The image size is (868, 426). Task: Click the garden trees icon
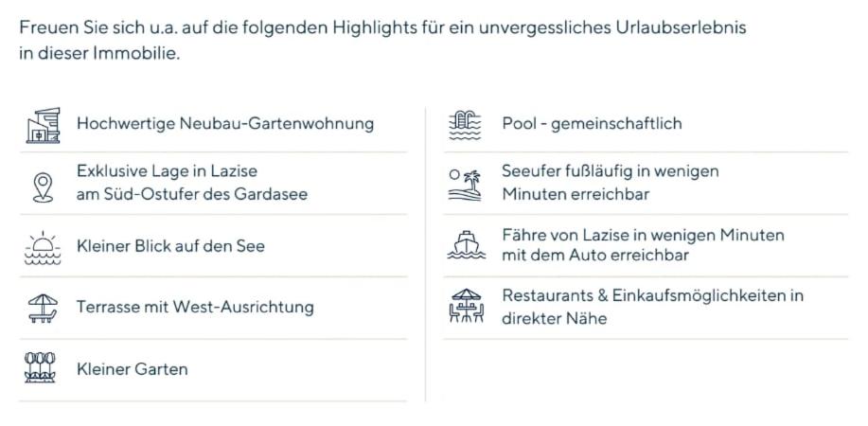click(41, 367)
